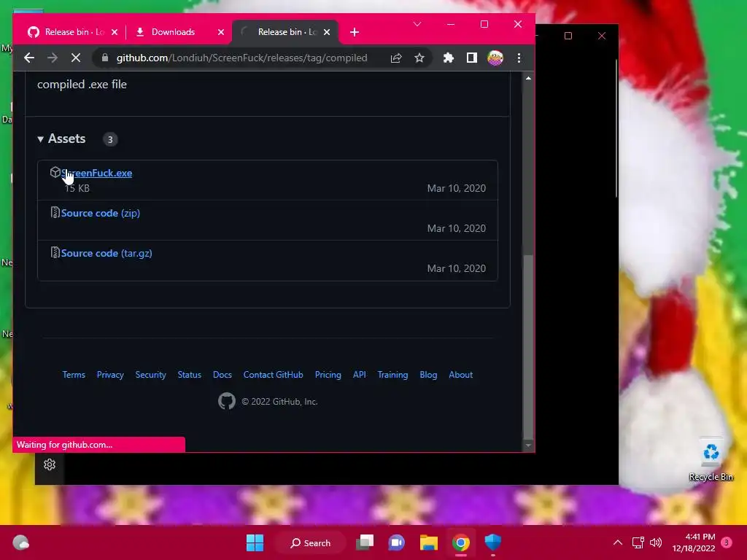This screenshot has height=560, width=747.
Task: Go back to the previous page
Action: 29,58
